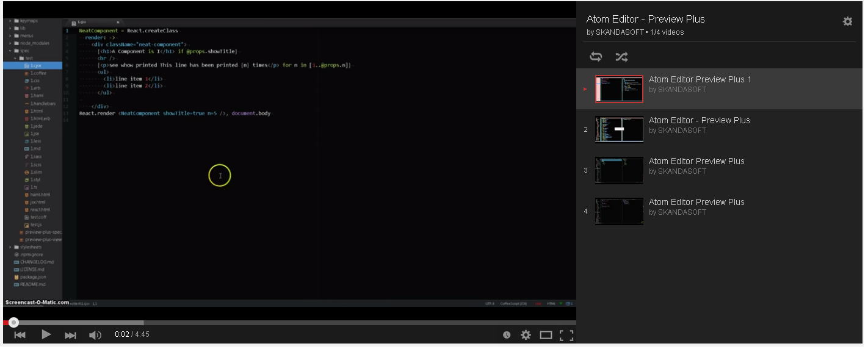
Task: Open CHANGELOG.md in the file tree
Action: pyautogui.click(x=34, y=262)
